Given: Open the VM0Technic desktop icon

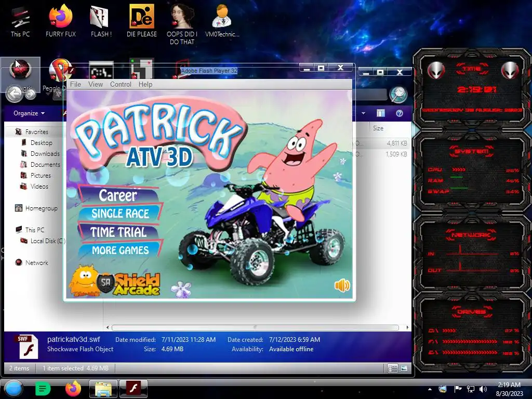Looking at the screenshot, I should [222, 21].
